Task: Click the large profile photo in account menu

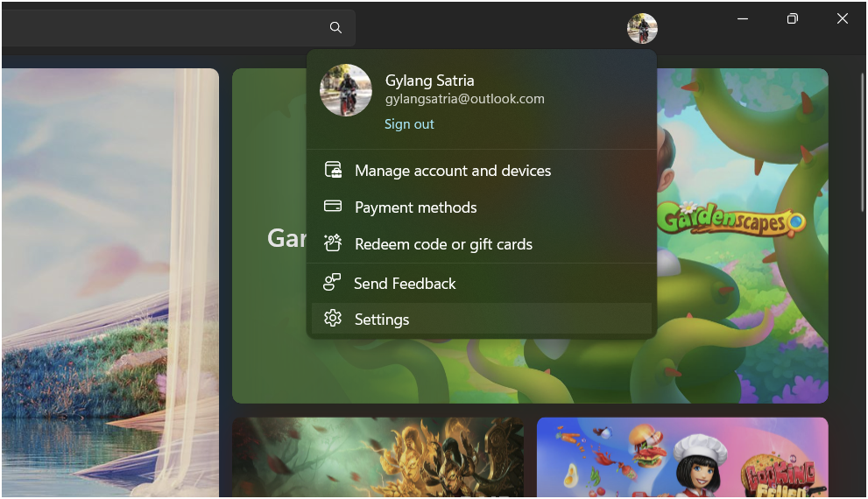Action: [346, 90]
